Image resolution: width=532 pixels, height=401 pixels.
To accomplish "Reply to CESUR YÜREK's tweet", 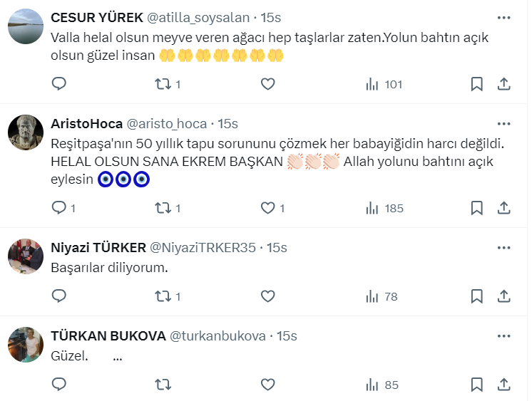I will [x=59, y=84].
